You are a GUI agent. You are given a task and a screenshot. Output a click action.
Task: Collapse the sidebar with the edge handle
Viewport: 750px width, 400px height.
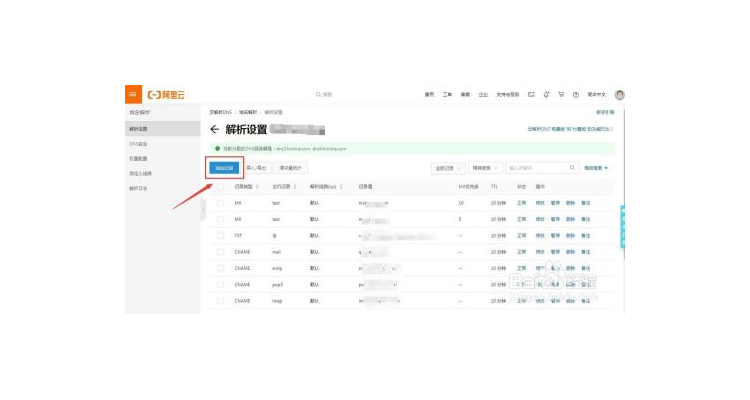pos(203,210)
